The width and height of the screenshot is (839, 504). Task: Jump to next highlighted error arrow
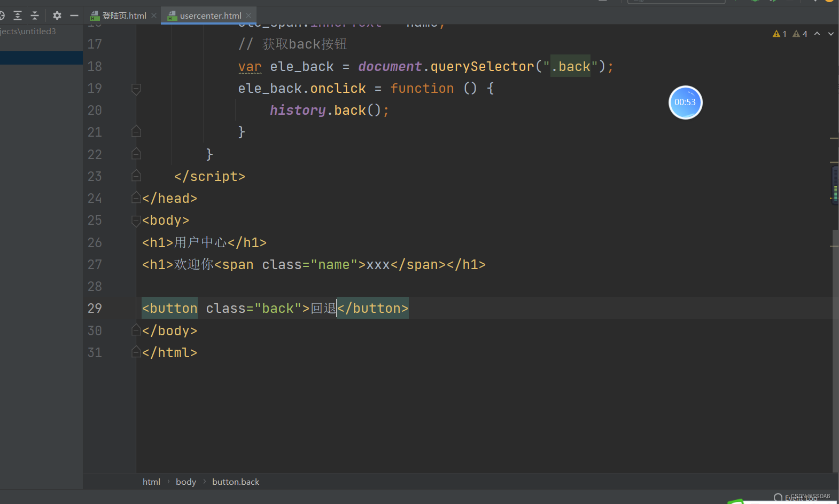tap(831, 34)
